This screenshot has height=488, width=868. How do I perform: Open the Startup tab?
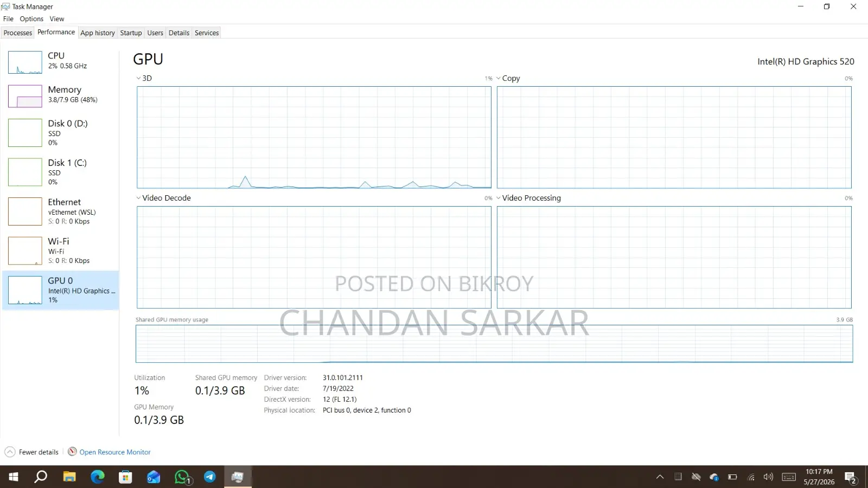coord(131,33)
